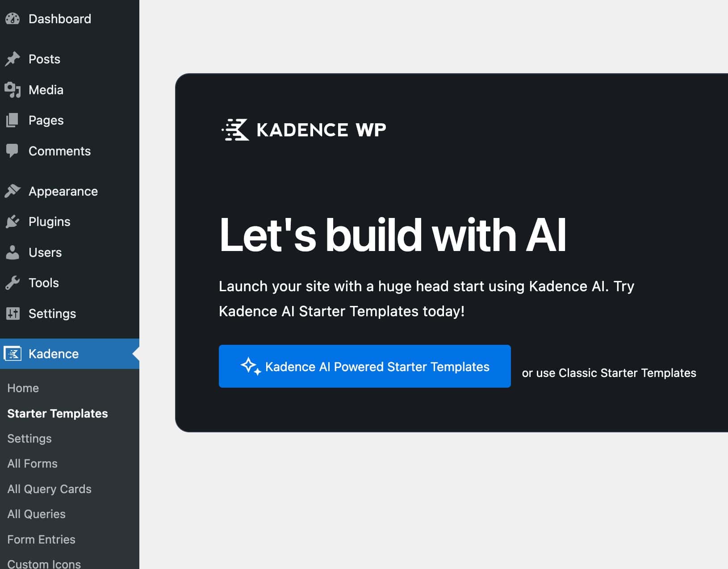The height and width of the screenshot is (569, 728).
Task: Click the Appearance paintbrush icon
Action: 13,191
